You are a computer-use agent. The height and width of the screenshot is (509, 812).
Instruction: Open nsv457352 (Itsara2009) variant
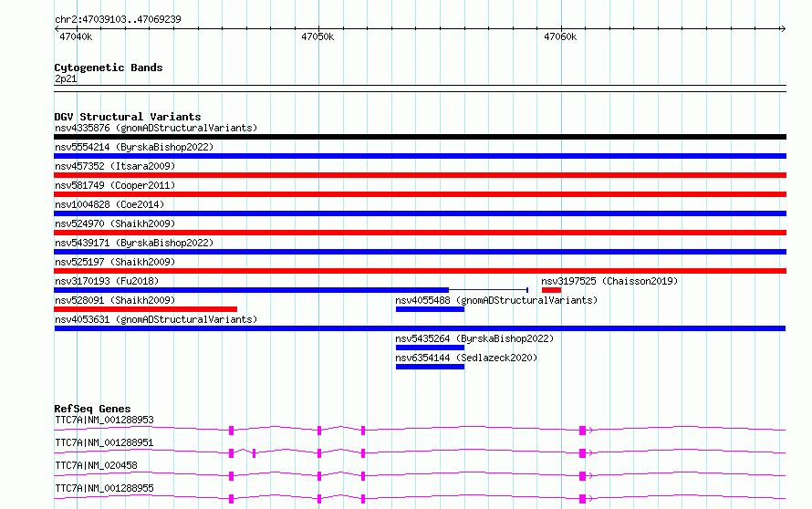tap(115, 166)
